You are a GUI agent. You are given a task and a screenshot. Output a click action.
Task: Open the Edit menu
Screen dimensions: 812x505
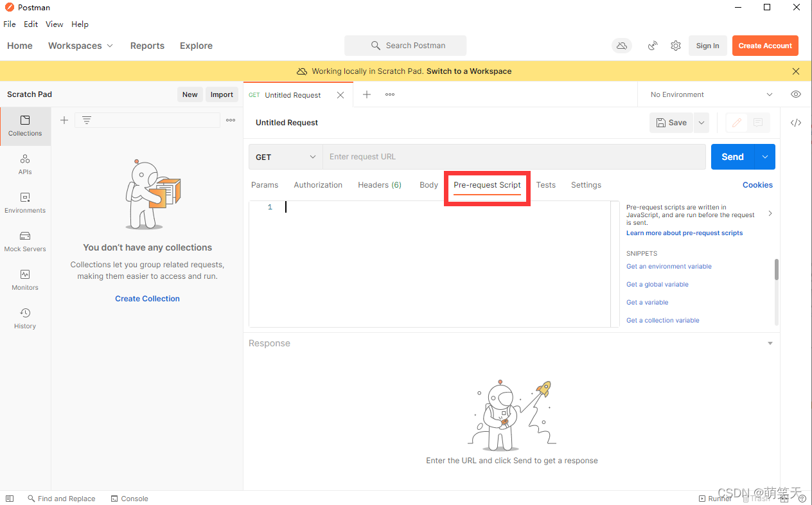click(x=31, y=24)
